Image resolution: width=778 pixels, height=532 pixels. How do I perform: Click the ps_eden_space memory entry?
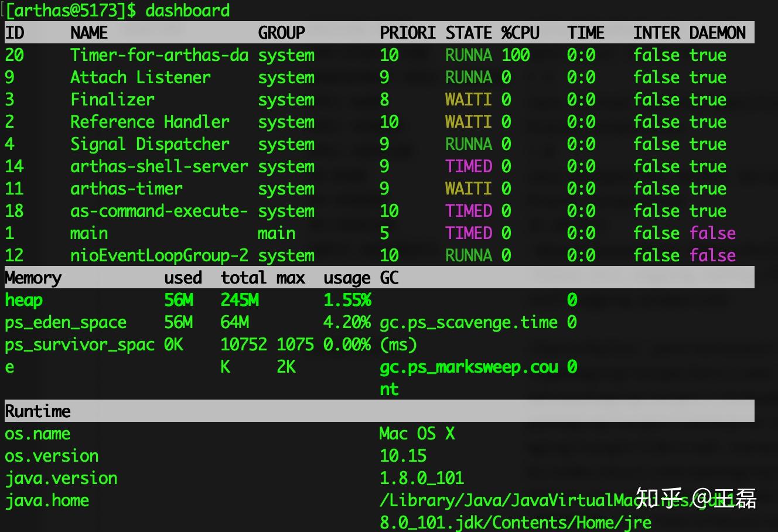point(66,323)
